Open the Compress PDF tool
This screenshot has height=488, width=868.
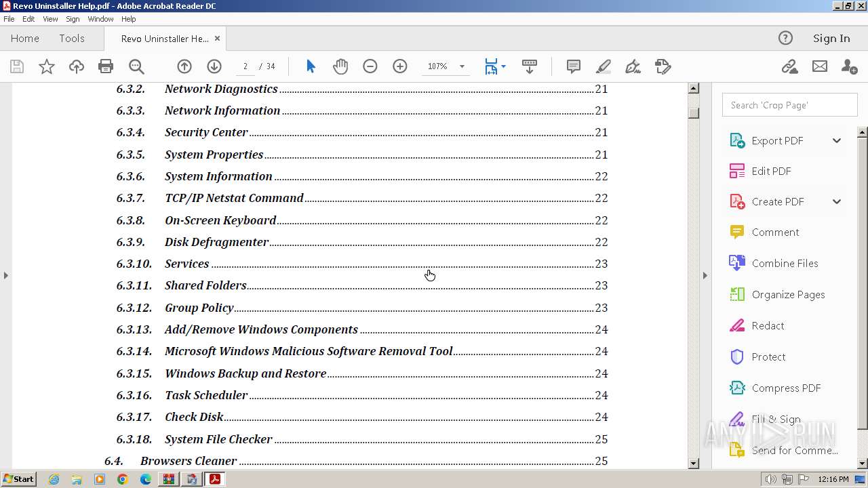[786, 388]
